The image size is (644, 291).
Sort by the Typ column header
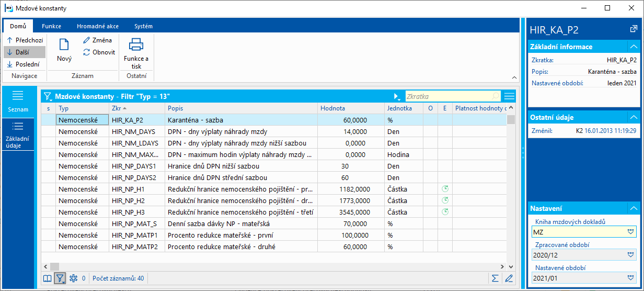click(x=83, y=108)
